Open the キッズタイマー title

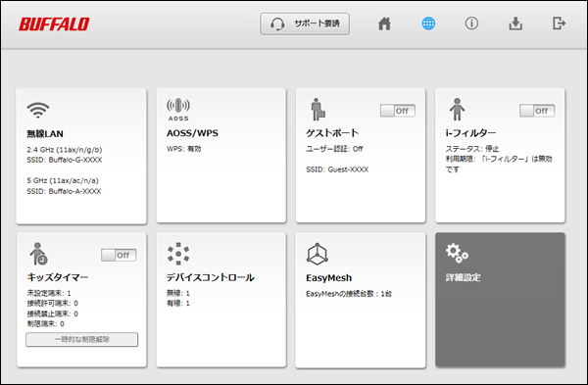point(58,277)
